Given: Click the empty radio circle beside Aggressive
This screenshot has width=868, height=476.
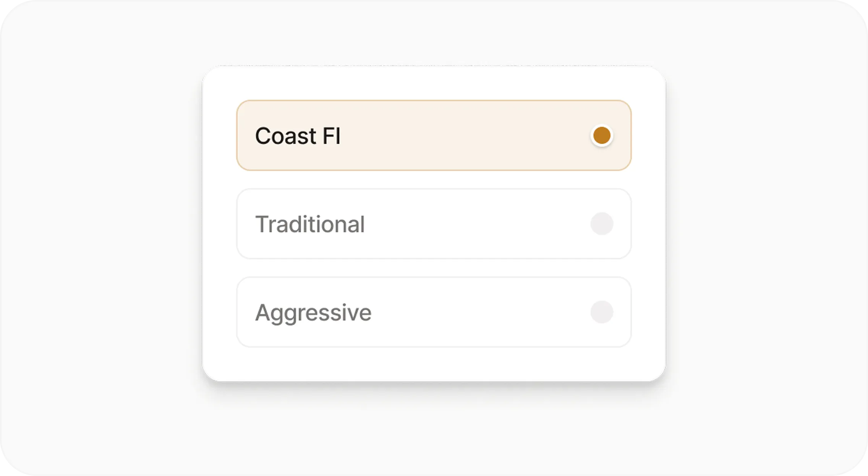Looking at the screenshot, I should click(x=602, y=312).
